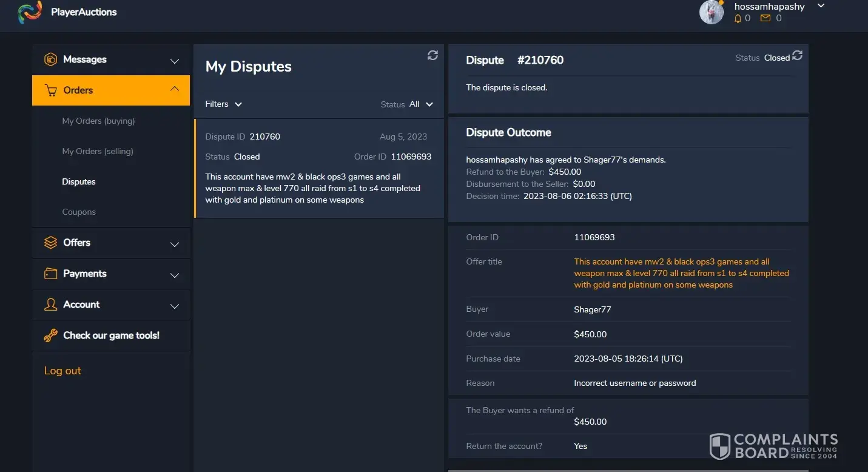Open the Status All dropdown
This screenshot has width=868, height=472.
[421, 104]
